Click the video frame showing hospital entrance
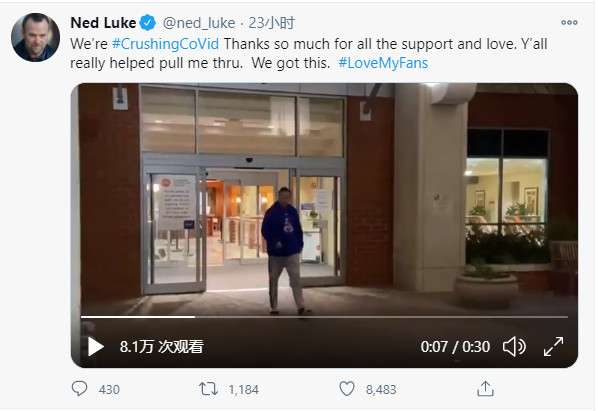 (x=324, y=198)
